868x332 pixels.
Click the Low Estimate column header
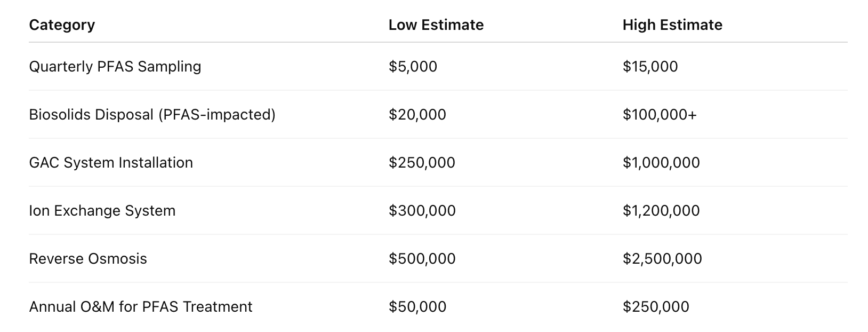tap(436, 25)
